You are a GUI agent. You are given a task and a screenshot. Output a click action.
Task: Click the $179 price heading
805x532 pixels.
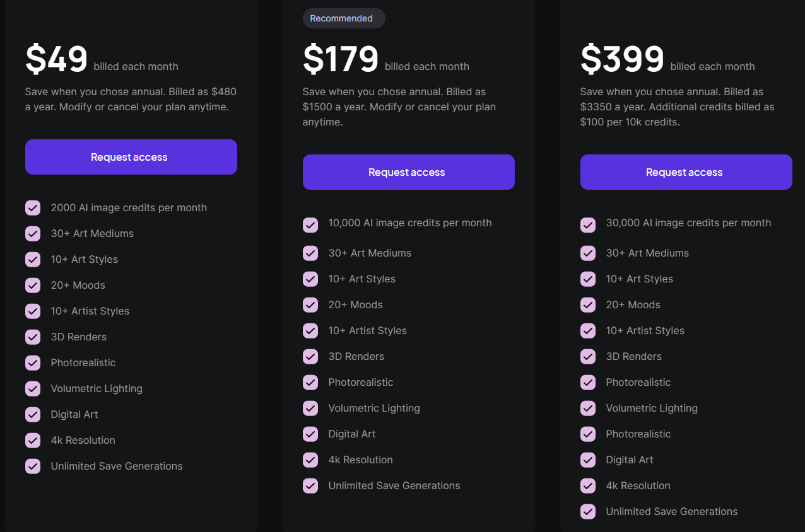click(x=341, y=59)
